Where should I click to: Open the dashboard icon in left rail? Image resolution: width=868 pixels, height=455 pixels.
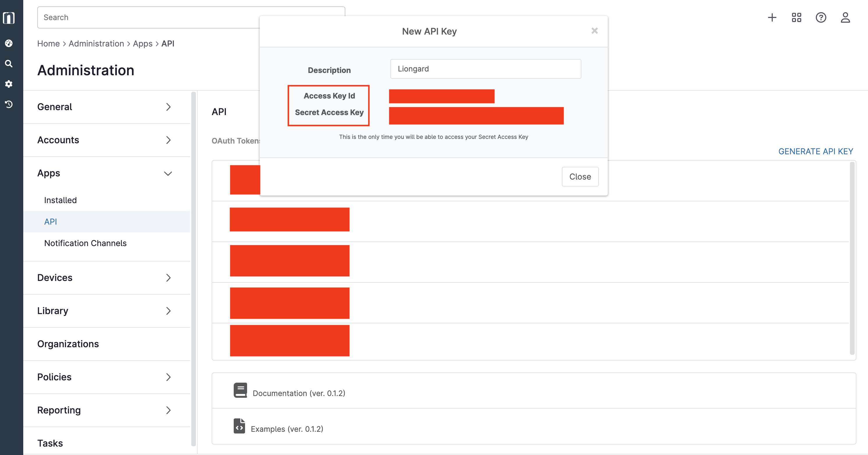(x=9, y=43)
